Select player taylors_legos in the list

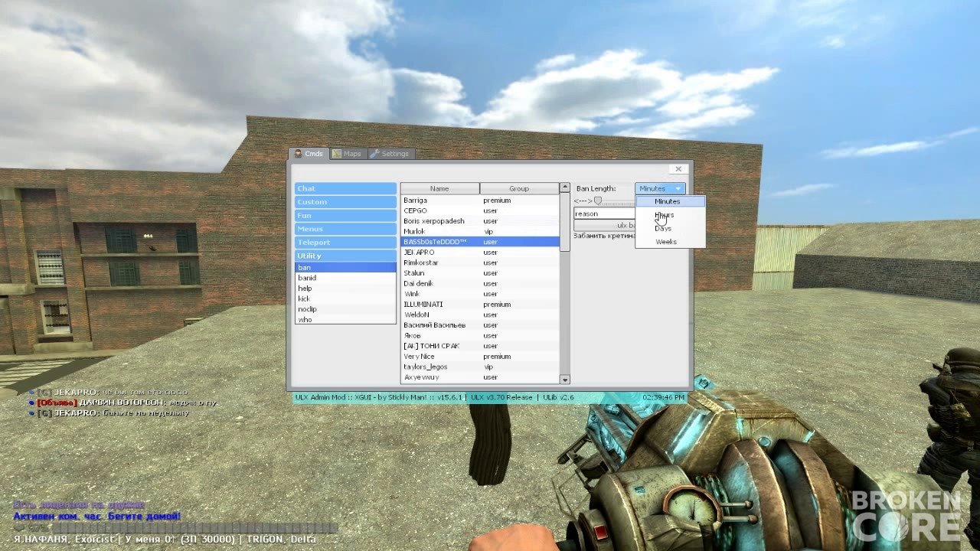[x=480, y=367]
